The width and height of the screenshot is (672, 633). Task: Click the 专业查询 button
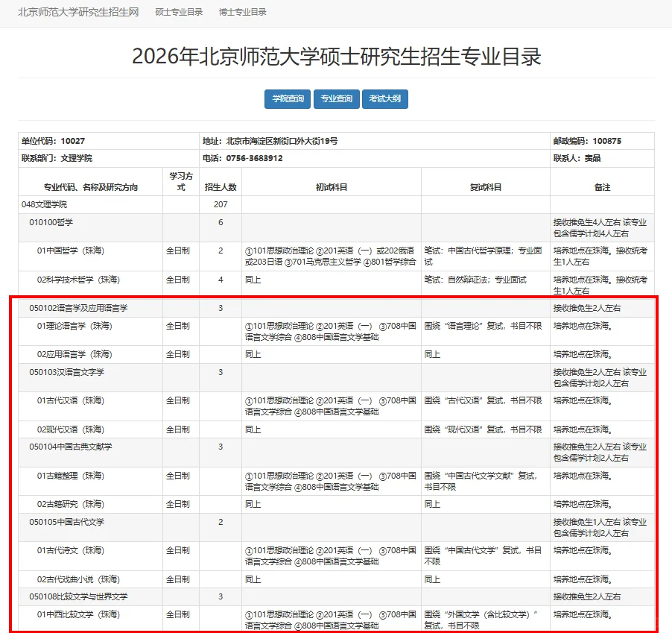coord(337,99)
